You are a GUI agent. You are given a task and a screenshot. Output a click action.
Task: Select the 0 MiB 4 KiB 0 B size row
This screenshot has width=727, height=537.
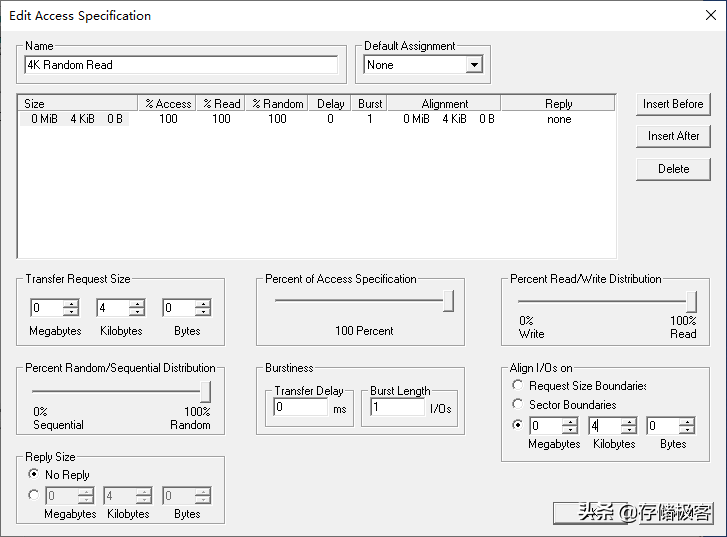pos(74,119)
